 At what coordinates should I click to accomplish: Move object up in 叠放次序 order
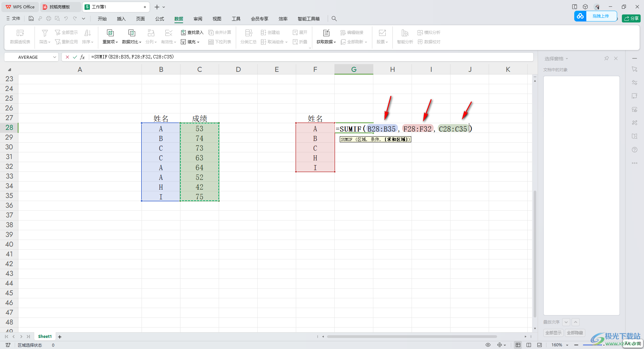pyautogui.click(x=576, y=322)
